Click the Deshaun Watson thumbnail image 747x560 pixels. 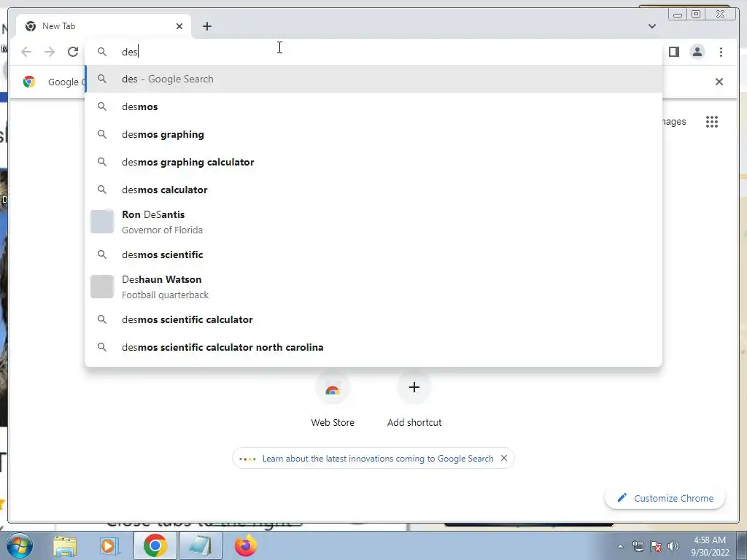click(102, 287)
